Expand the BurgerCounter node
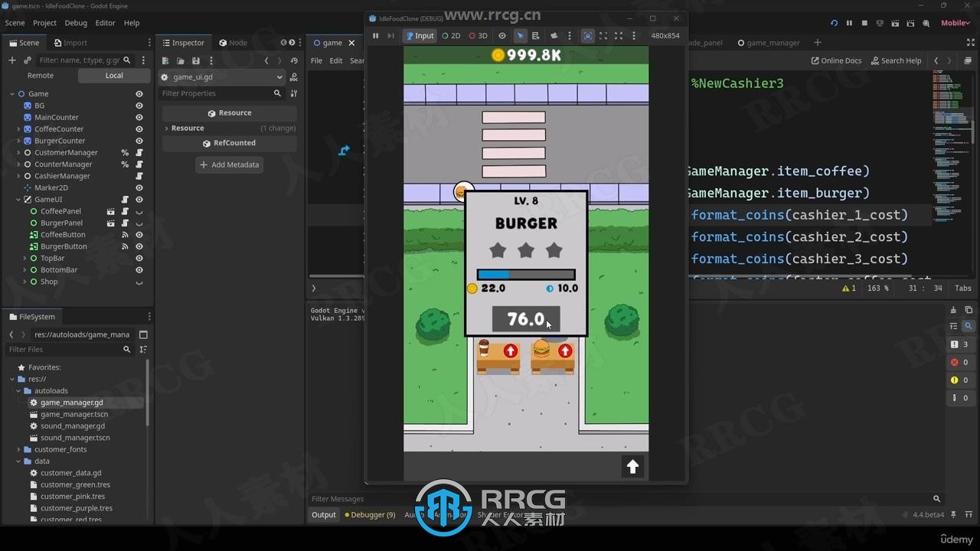Screen dimensions: 980x551 click(x=18, y=141)
